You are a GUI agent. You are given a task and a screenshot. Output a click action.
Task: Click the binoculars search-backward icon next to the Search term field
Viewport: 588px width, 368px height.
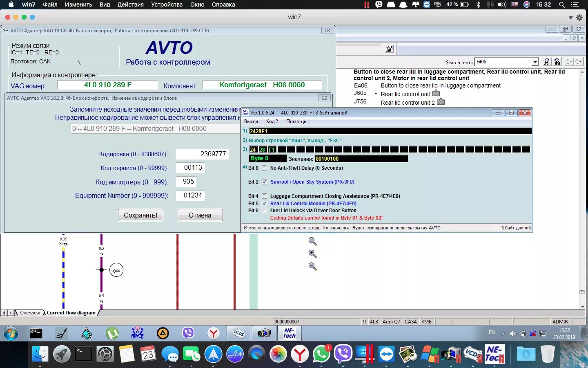point(557,62)
